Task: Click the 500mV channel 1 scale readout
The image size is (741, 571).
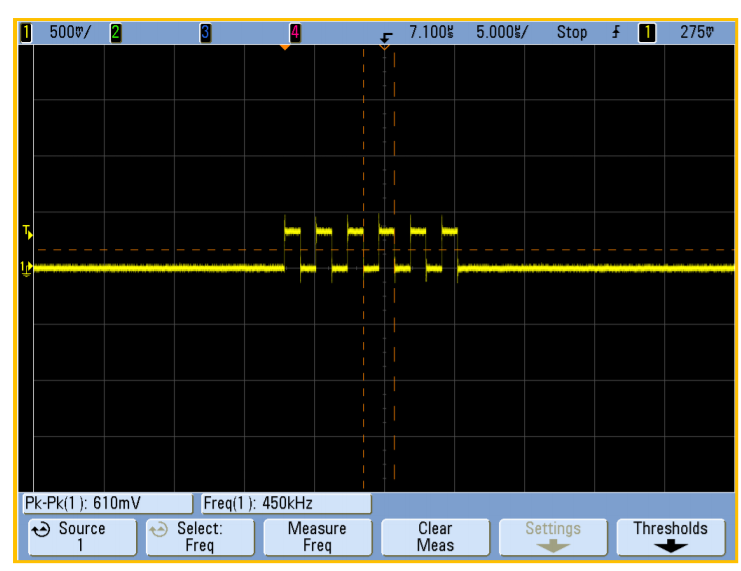Action: (x=69, y=32)
